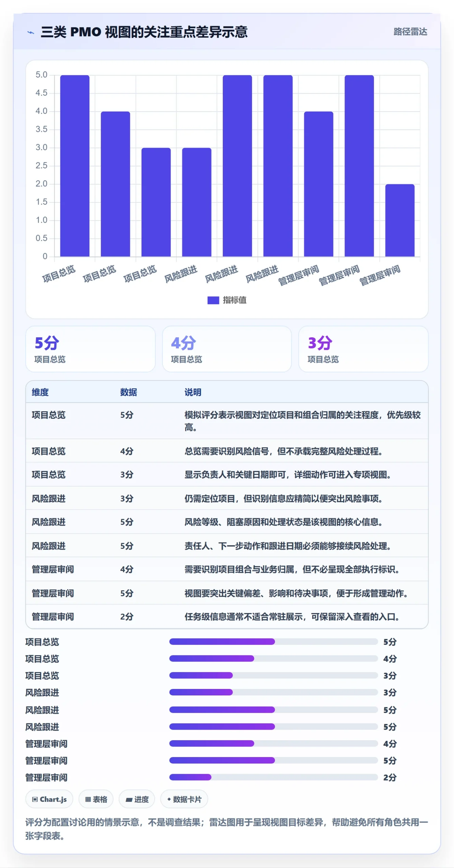Select the footnote starting 评分为配置讨论用的情景示意

[x=227, y=829]
